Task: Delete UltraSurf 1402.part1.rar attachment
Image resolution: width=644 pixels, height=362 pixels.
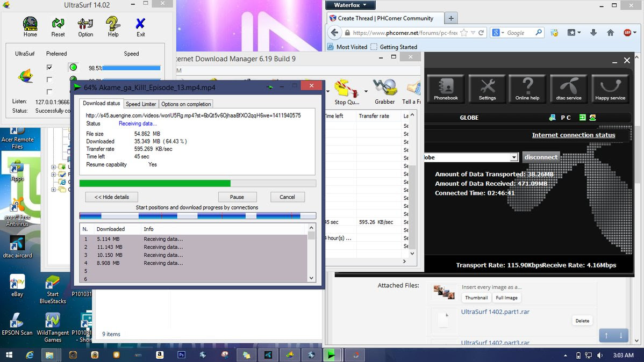Action: tap(582, 321)
